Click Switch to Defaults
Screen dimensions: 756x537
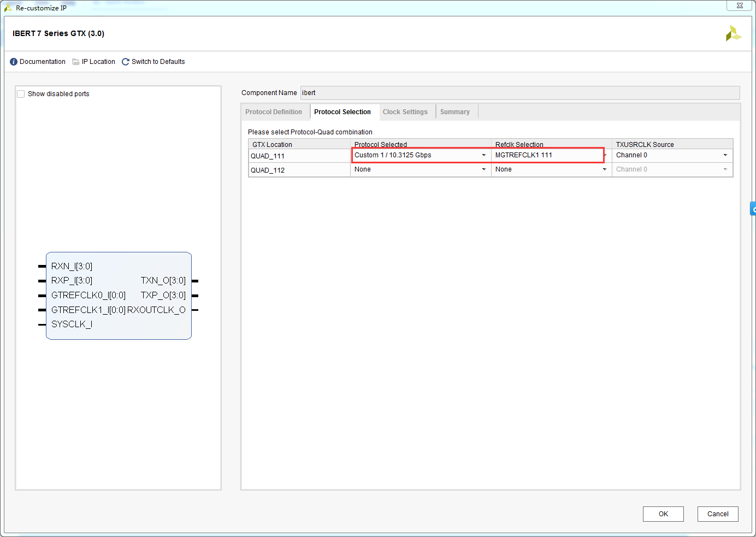[x=158, y=62]
